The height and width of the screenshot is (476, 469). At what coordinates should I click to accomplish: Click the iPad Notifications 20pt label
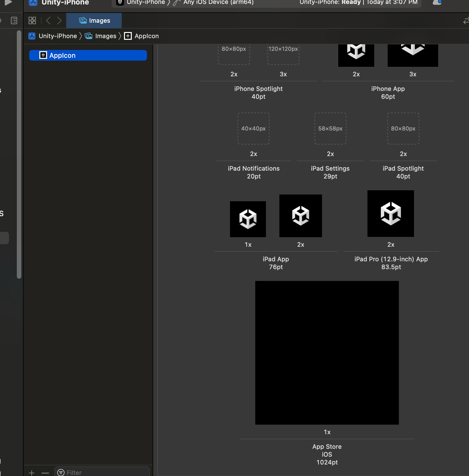pyautogui.click(x=254, y=172)
